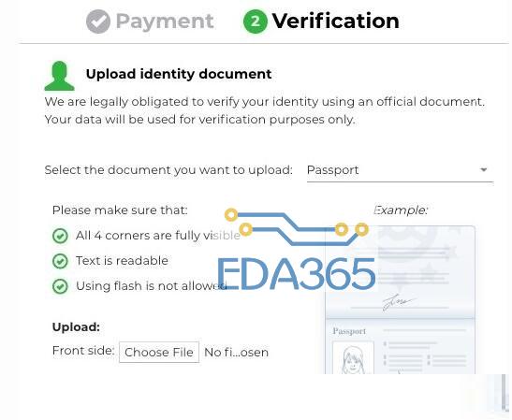Viewport: 512px width, 420px height.
Task: Click the dropdown arrow next to Passport
Action: [484, 170]
